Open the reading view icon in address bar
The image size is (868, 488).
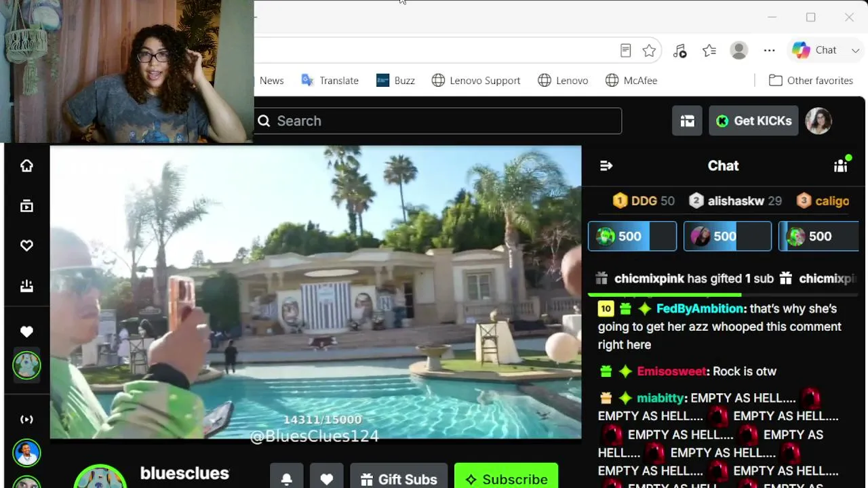point(626,50)
